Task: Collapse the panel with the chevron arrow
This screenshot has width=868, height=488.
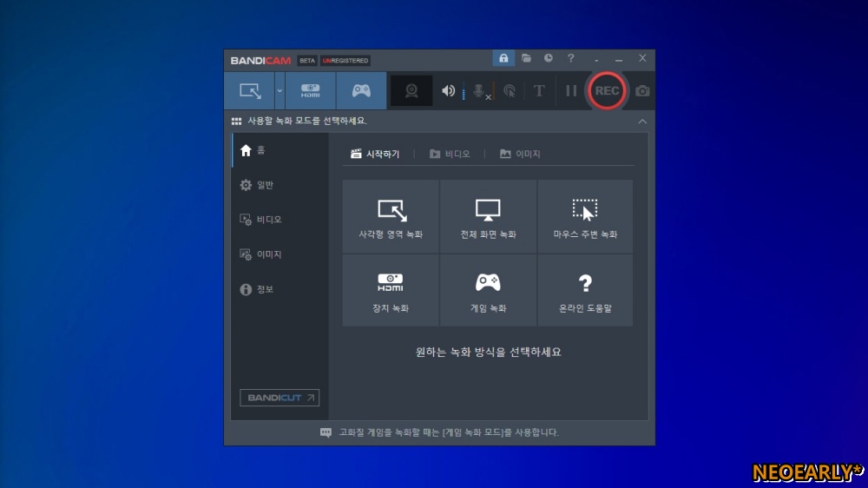Action: tap(642, 122)
